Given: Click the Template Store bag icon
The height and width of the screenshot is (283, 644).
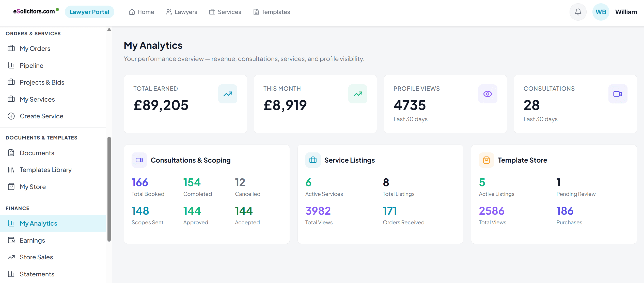Looking at the screenshot, I should 486,160.
